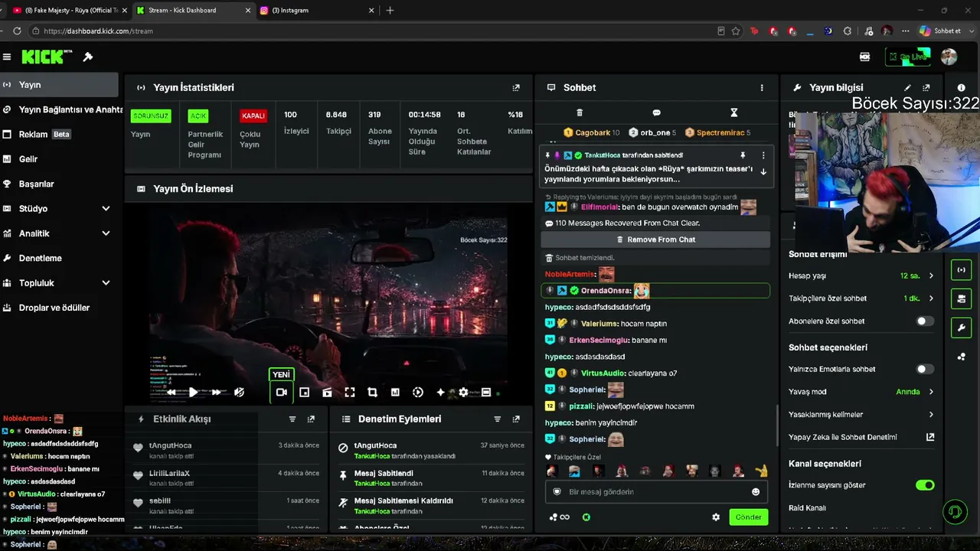This screenshot has height=551, width=980.
Task: Pop out the Denetim Eylemleri panel
Action: click(516, 419)
